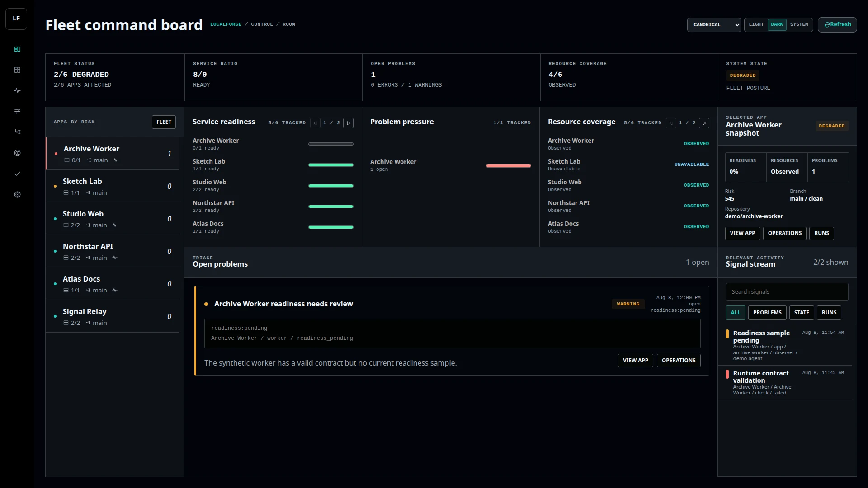Open the Readiness sample pending signal

[785, 345]
